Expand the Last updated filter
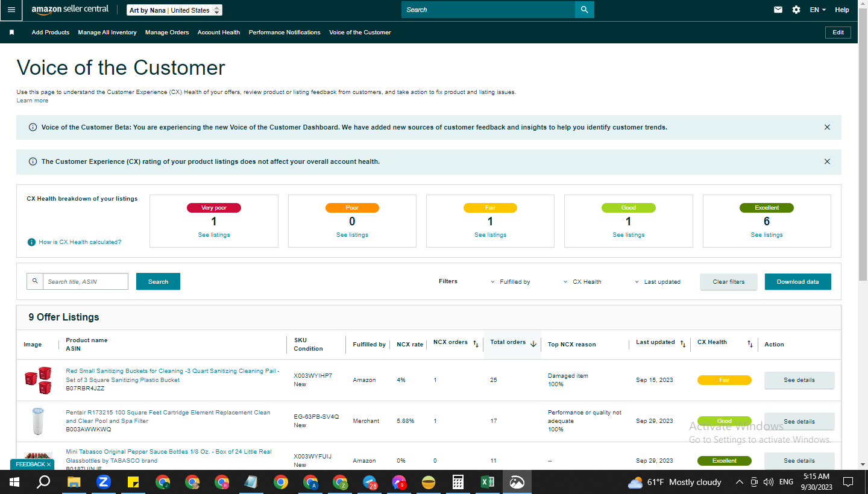Screen dimensions: 868x494 [658, 282]
